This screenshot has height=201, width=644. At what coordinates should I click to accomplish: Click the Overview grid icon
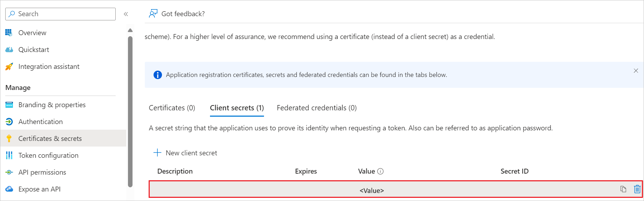click(9, 33)
